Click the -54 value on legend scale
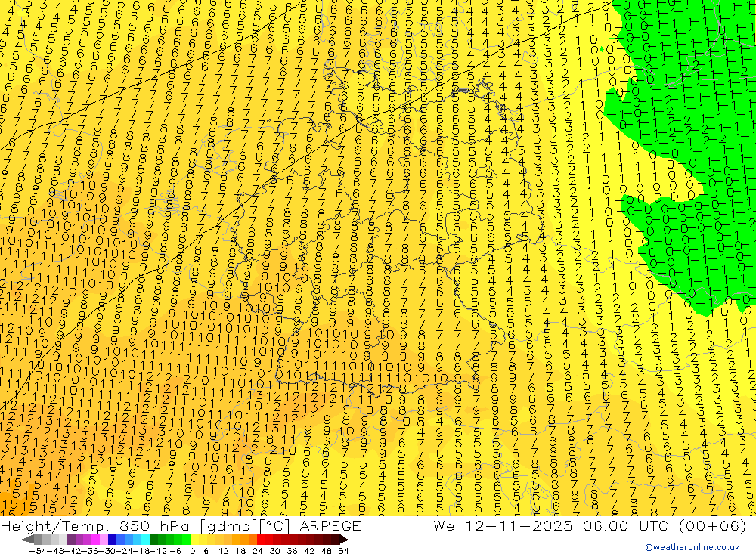This screenshot has width=756, height=554. (38, 551)
